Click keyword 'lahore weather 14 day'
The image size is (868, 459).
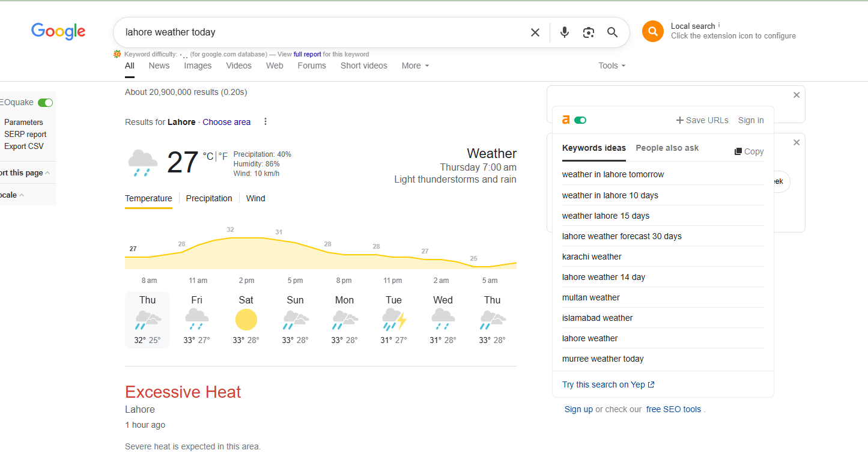[604, 277]
